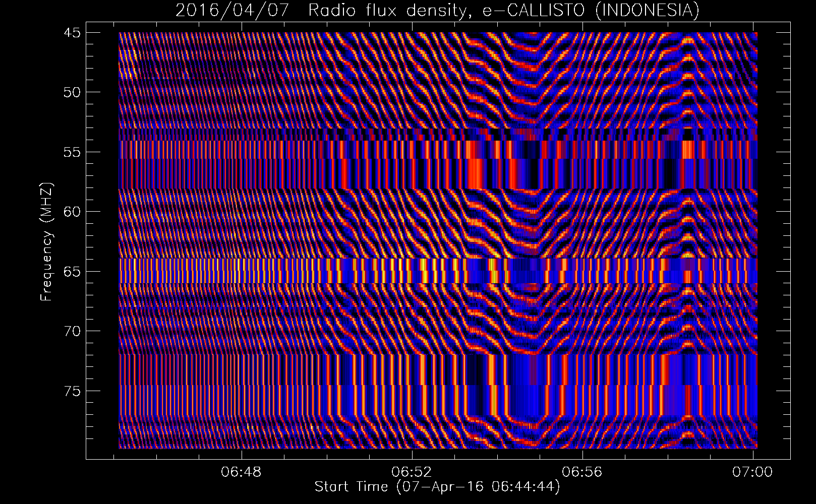The height and width of the screenshot is (504, 816).
Task: Click the 06:48 time tick label
Action: (242, 472)
